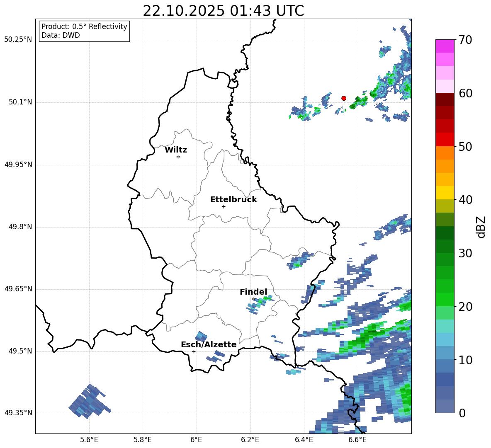Select the Findel city label

(x=253, y=292)
